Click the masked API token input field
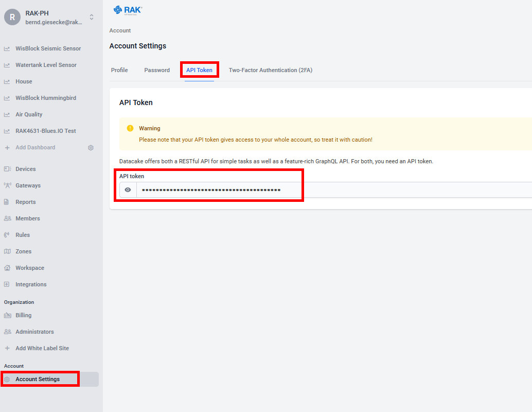The image size is (532, 412). click(334, 190)
